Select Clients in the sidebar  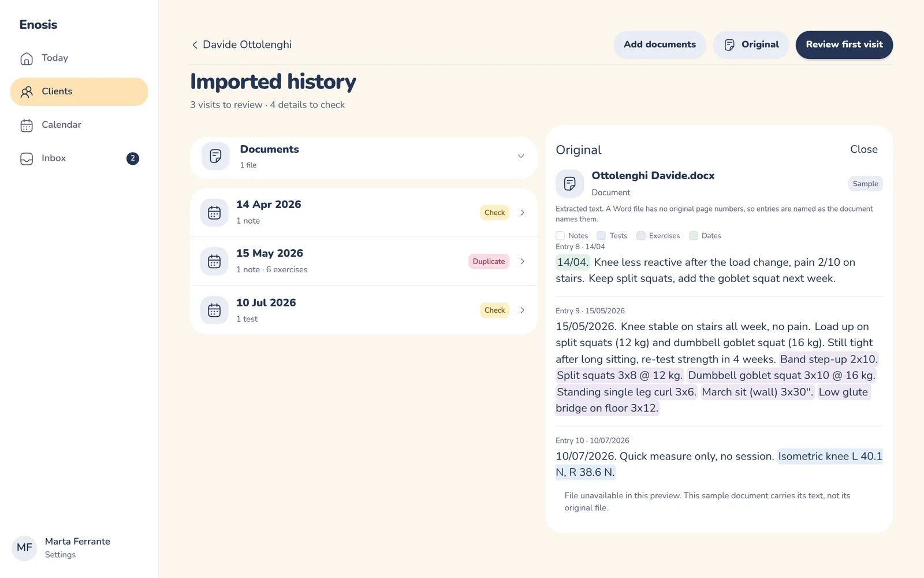coord(79,92)
